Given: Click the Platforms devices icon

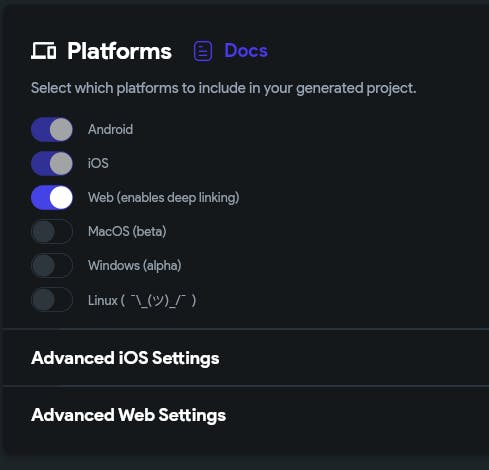Looking at the screenshot, I should [44, 51].
